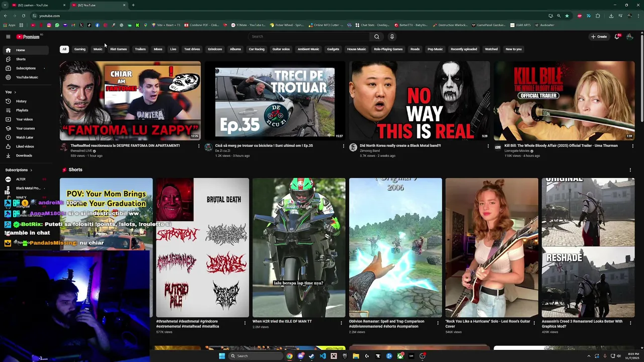Open options for thrashmetal Short

point(245,323)
